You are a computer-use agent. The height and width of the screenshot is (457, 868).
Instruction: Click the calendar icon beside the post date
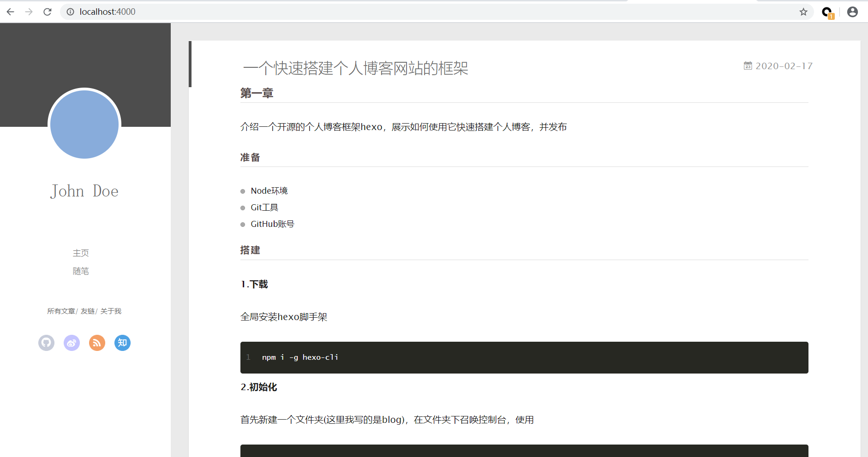748,65
